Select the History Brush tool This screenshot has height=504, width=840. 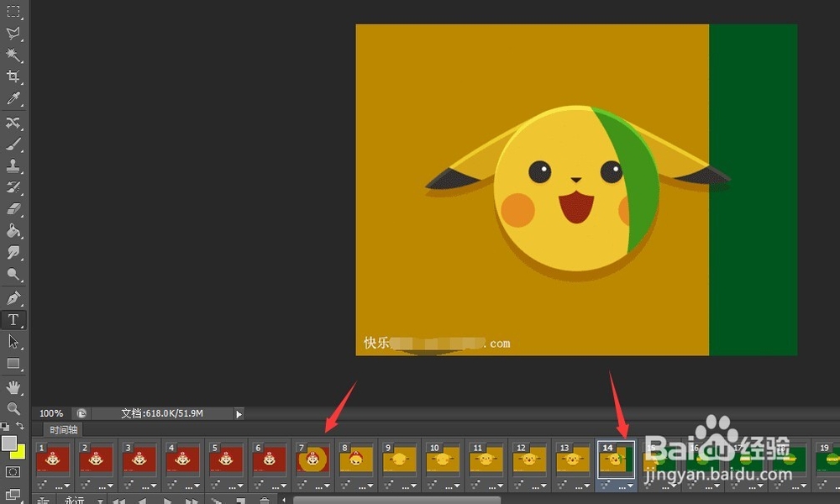[x=13, y=187]
